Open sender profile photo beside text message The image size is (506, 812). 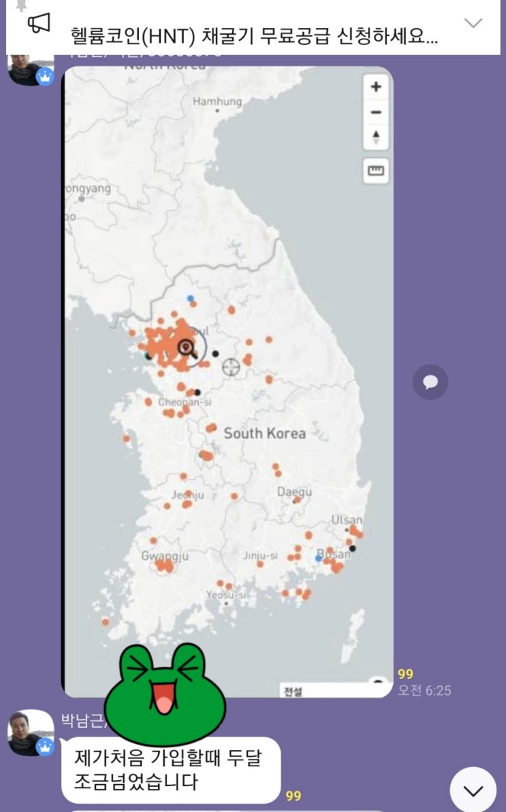pos(31,732)
